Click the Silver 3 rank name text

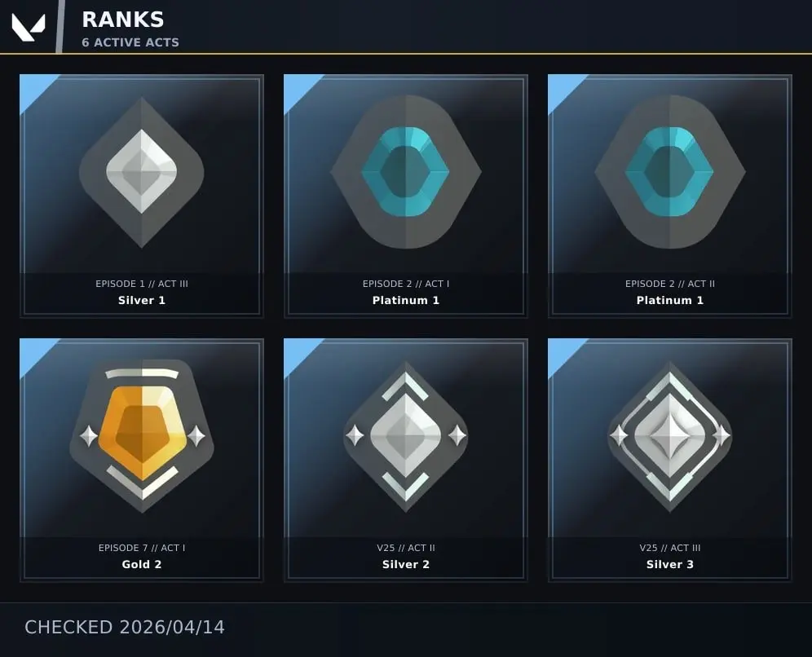[670, 564]
